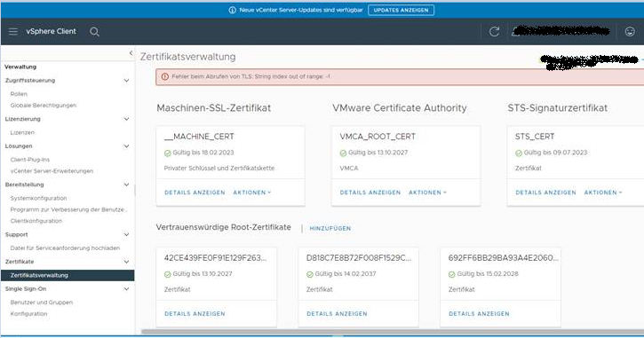Open Programm zur Verbesserung der Benutze... item
644x338 pixels.
pos(68,209)
